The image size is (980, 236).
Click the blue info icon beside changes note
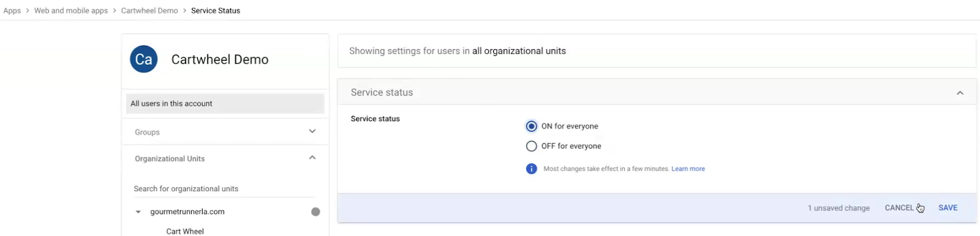pyautogui.click(x=532, y=169)
